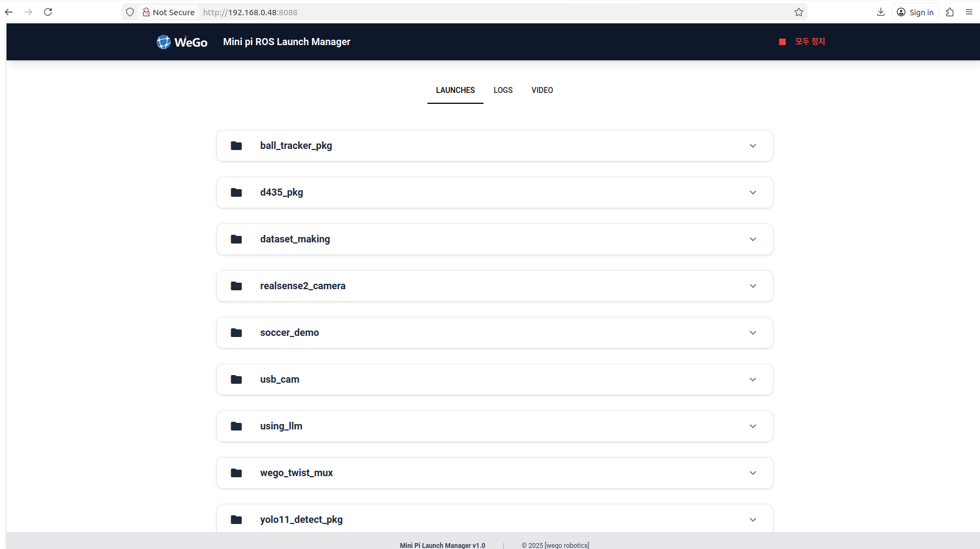
Task: Bookmark this page with the star icon
Action: (798, 12)
